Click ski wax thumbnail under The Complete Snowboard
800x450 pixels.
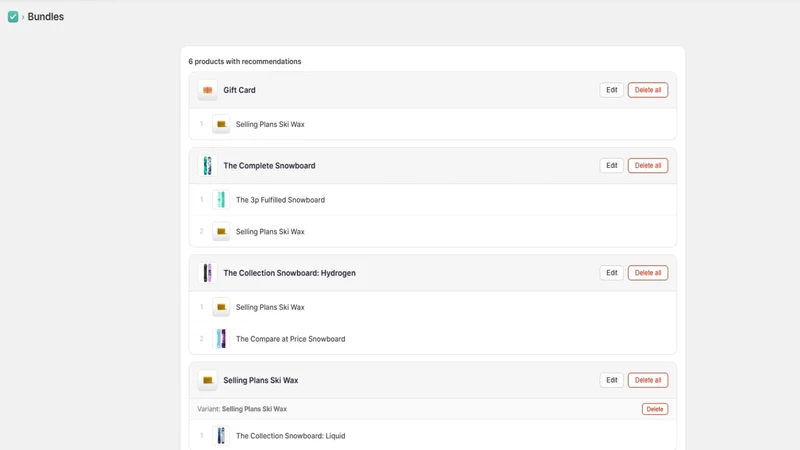pyautogui.click(x=221, y=232)
